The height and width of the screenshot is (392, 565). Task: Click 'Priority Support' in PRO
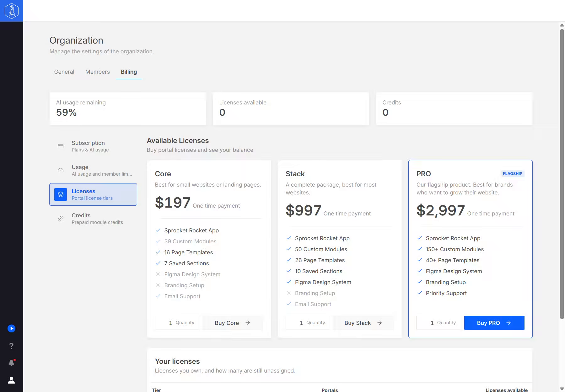pyautogui.click(x=446, y=293)
